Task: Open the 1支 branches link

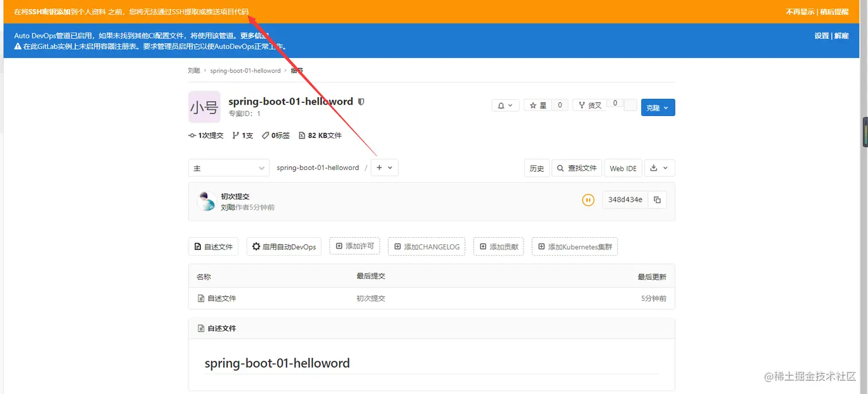Action: pyautogui.click(x=243, y=136)
